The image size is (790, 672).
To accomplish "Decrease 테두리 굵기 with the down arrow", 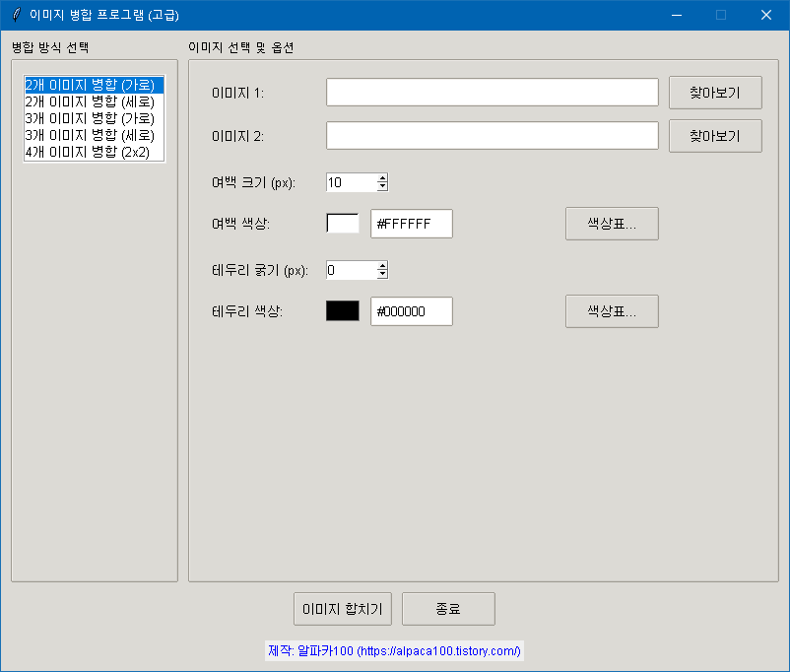I will click(382, 275).
